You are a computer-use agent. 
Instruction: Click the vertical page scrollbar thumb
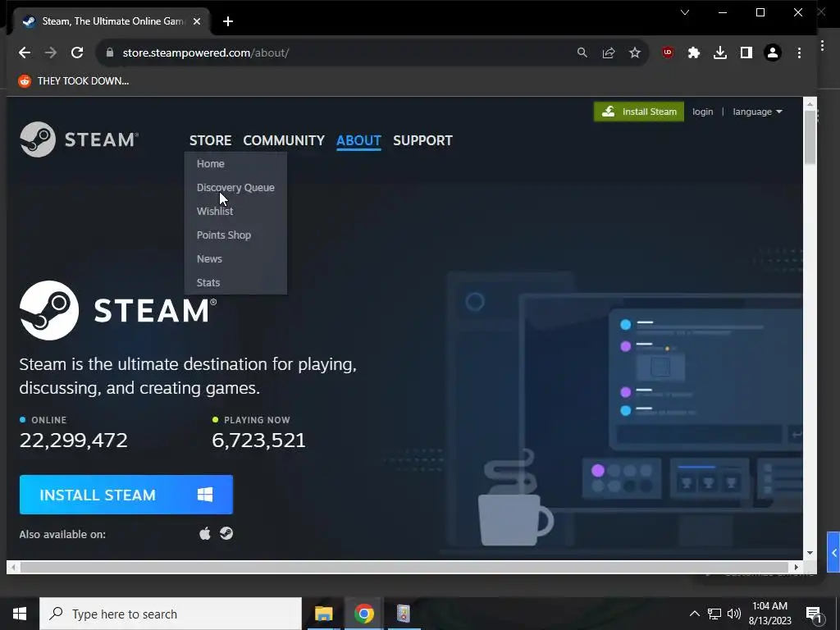810,137
